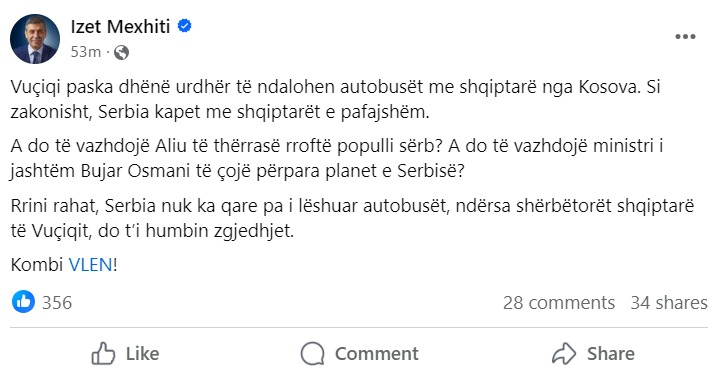This screenshot has width=715, height=371.
Task: Click the globe public-audience icon
Action: pos(121,52)
